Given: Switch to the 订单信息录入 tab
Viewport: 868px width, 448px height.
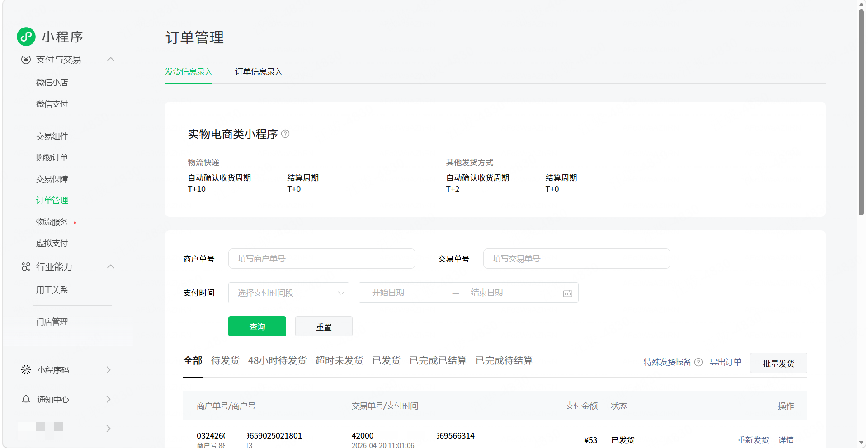Looking at the screenshot, I should point(259,72).
